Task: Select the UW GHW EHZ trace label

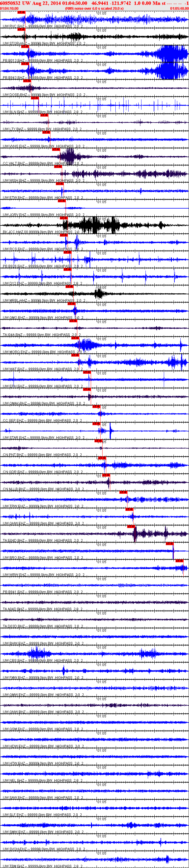Action: [x=44, y=523]
